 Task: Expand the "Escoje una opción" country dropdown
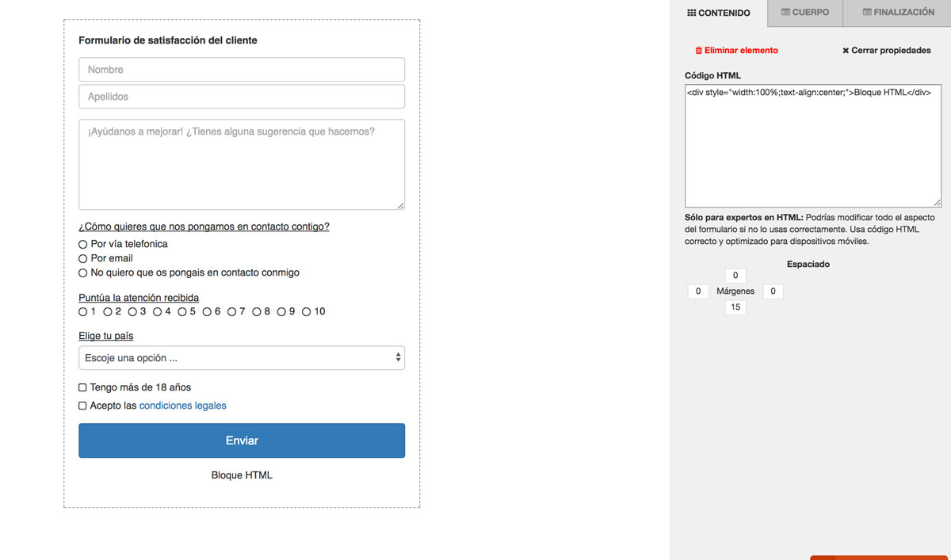tap(242, 358)
